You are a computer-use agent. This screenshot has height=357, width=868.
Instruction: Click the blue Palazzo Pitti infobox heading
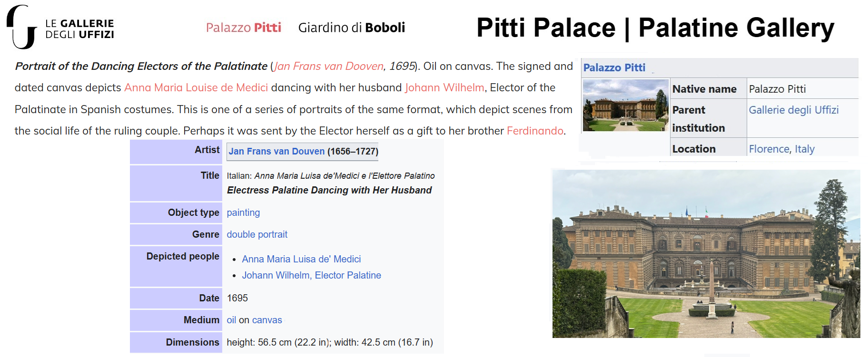pos(614,68)
